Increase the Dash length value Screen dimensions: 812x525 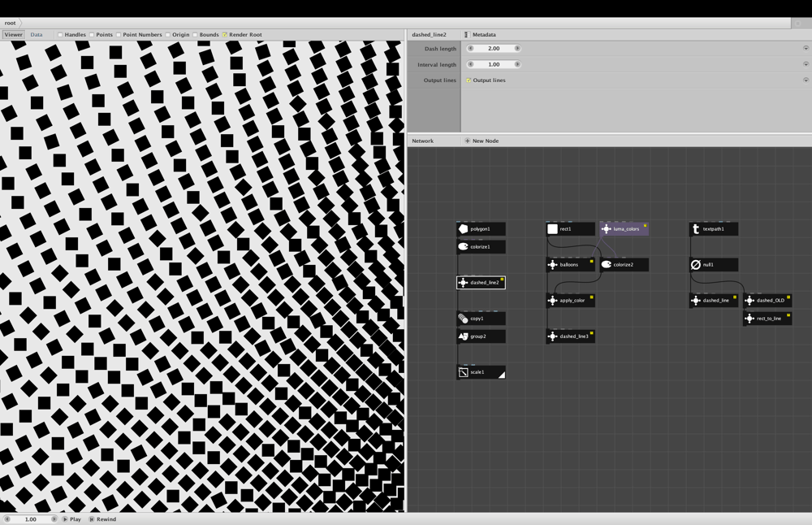(x=516, y=48)
